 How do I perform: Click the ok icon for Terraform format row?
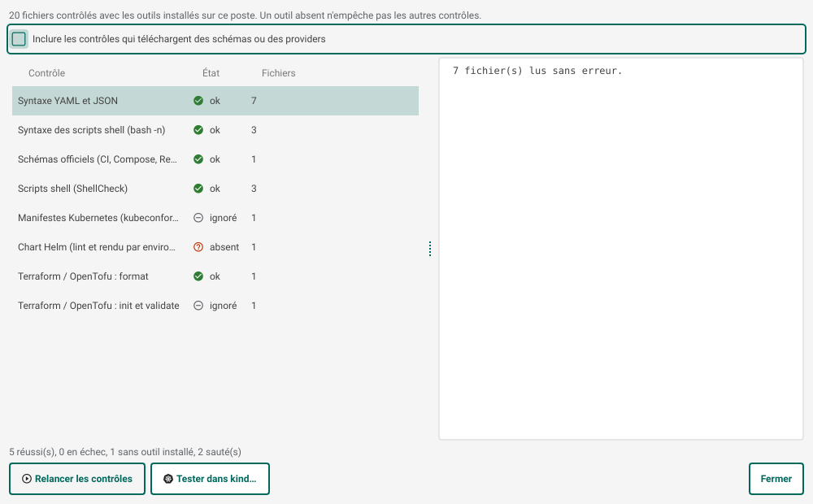[x=198, y=276]
